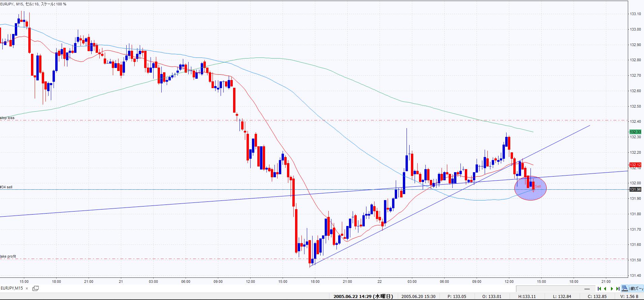Click the 自動ズーム auto-zoom button label

pos(636,289)
